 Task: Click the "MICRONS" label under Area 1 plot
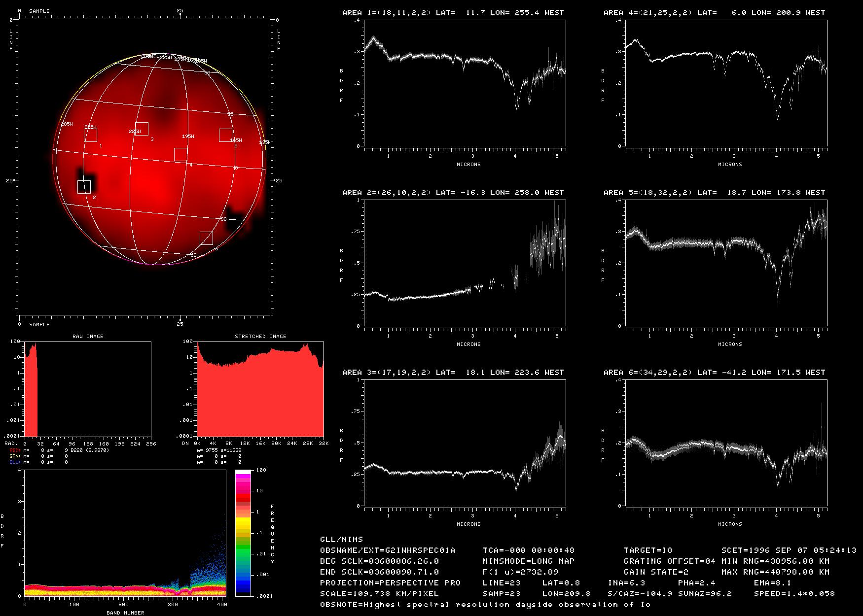pos(468,165)
